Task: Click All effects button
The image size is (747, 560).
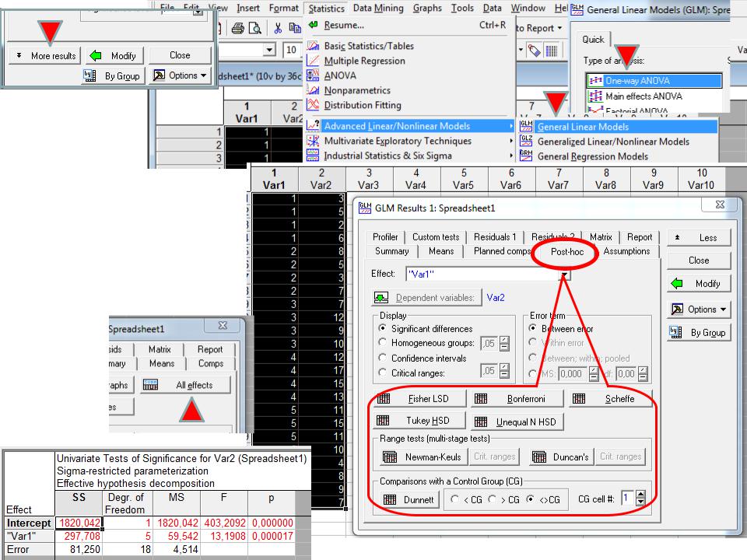Action: [x=185, y=385]
